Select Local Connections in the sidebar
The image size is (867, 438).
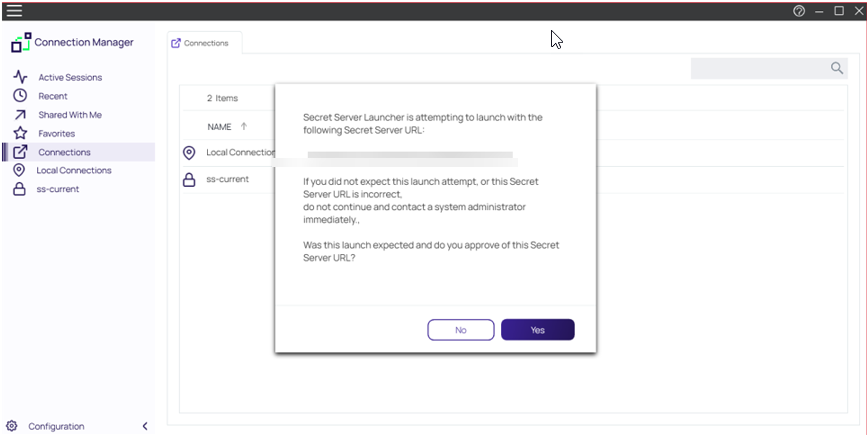click(x=74, y=170)
